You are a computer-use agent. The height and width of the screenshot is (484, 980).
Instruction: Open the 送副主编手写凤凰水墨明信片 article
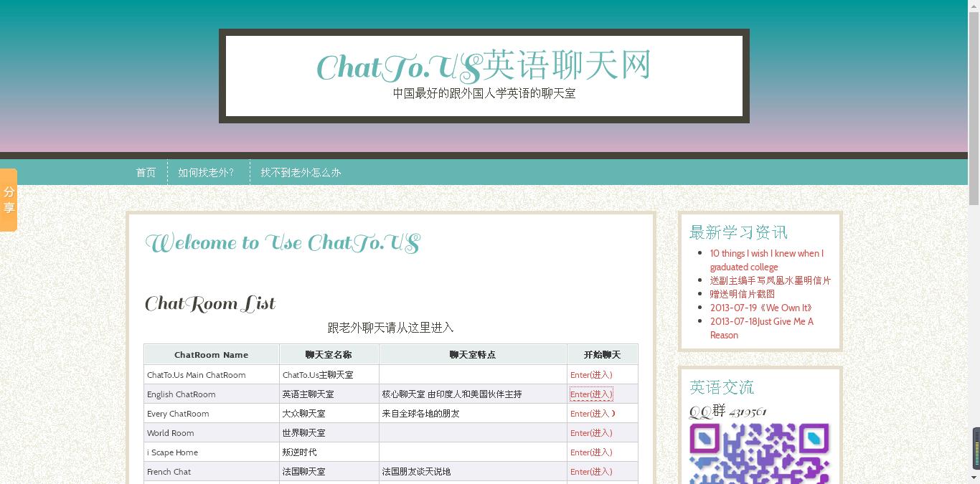tap(769, 280)
